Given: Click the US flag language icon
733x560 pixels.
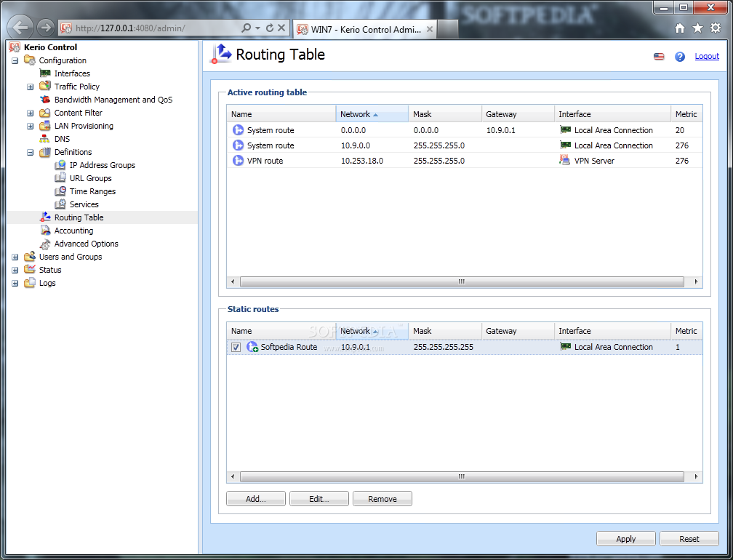Looking at the screenshot, I should (x=659, y=57).
